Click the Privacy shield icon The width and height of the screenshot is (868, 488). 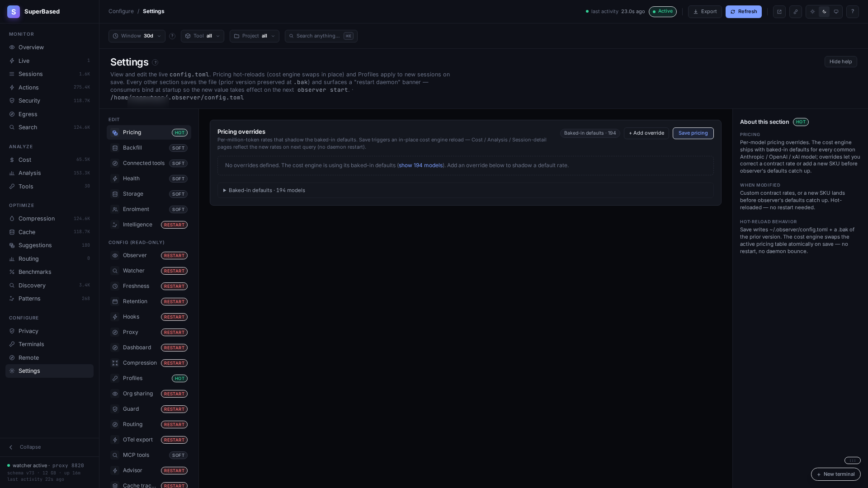(x=12, y=331)
